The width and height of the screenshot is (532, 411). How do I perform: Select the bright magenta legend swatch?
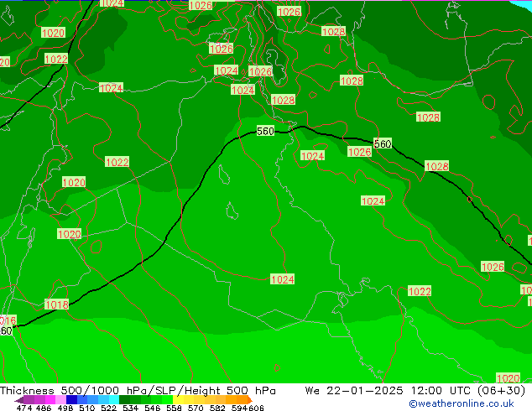50,400
